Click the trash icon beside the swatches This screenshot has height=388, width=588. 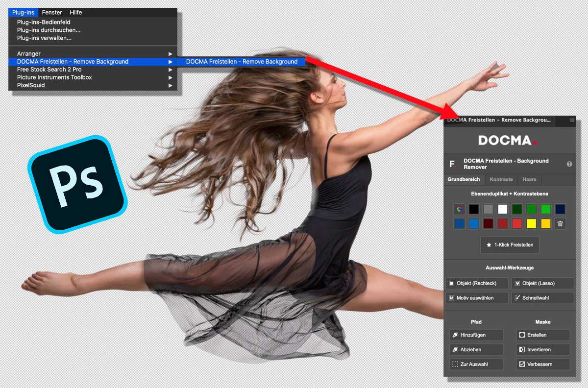pyautogui.click(x=561, y=223)
